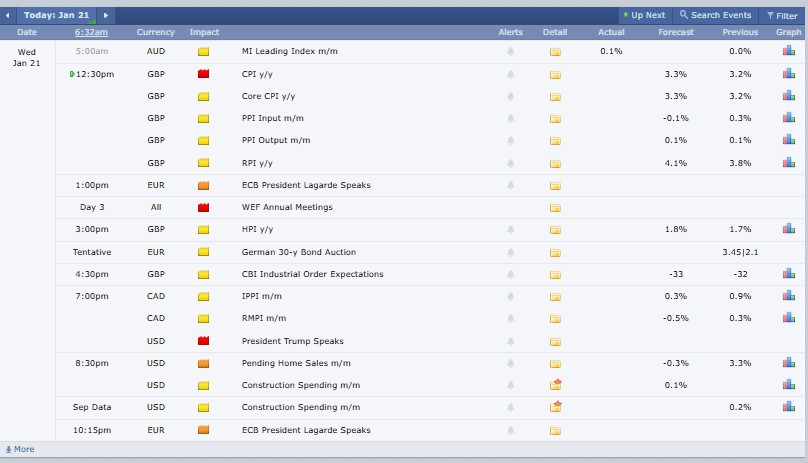The image size is (808, 463).
Task: Enable alert for IPPI m/m
Action: point(511,297)
